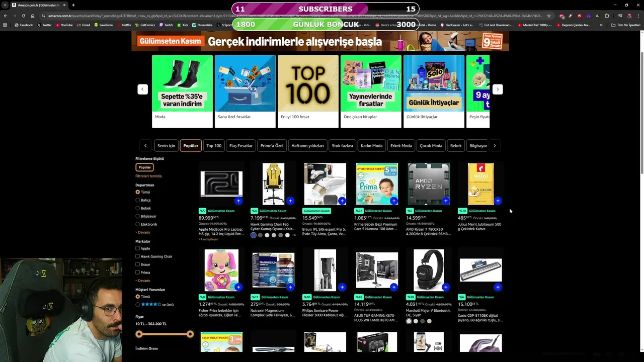Open the Netflix bookmark

123,25
